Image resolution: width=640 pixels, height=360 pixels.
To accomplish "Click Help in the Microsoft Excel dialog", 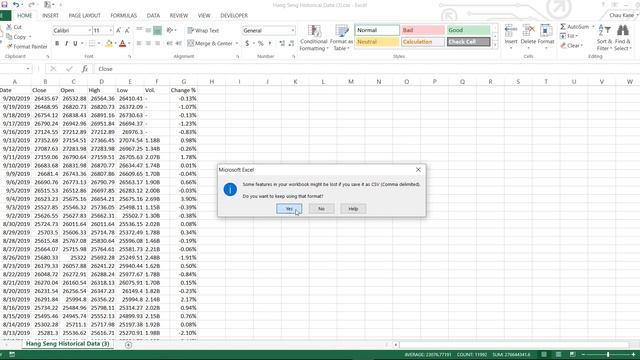I will click(353, 209).
